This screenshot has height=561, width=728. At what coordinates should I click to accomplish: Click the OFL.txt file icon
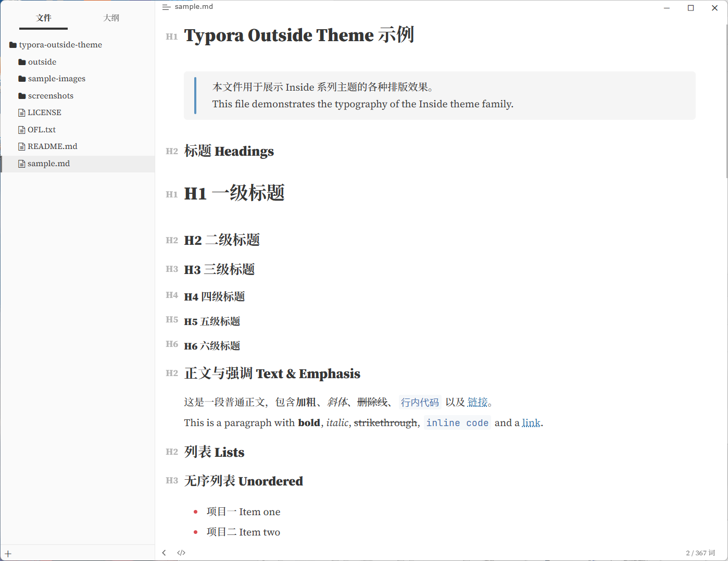pos(22,130)
